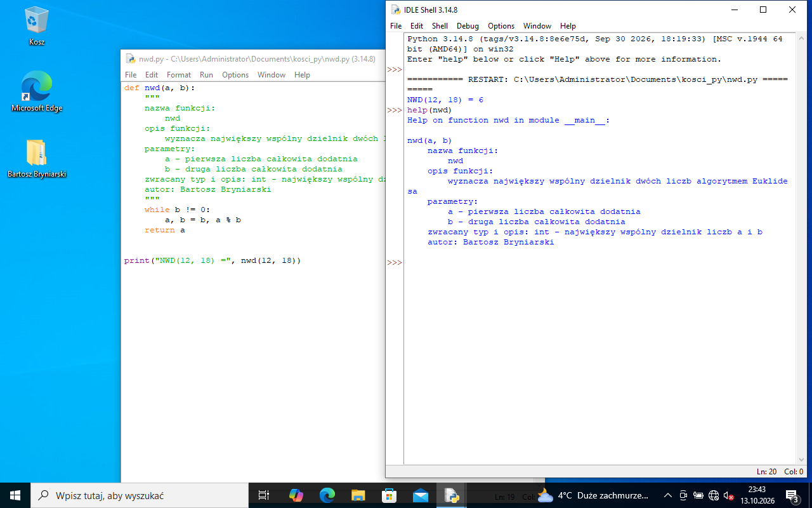Viewport: 812px width, 508px height.
Task: Click the network globe tray icon
Action: [714, 495]
